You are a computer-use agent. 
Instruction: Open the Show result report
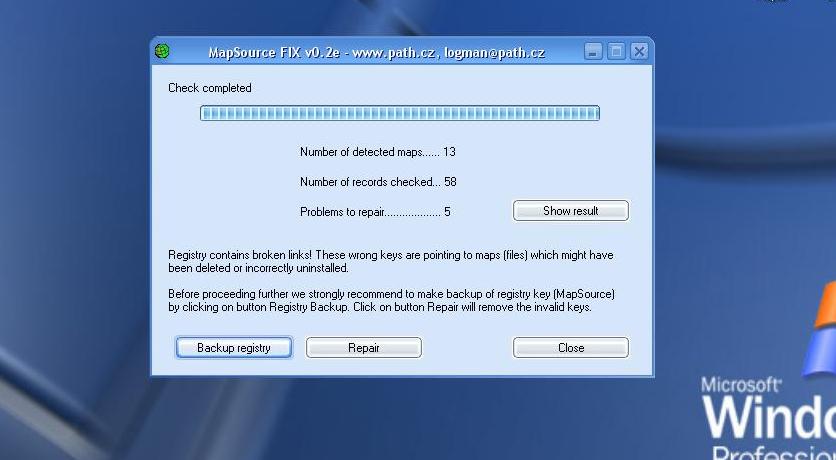570,211
